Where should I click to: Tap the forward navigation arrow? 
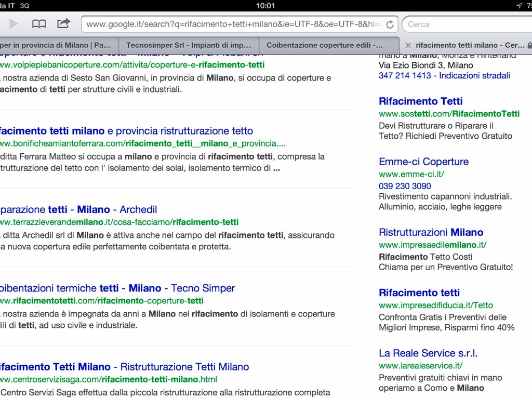14,24
